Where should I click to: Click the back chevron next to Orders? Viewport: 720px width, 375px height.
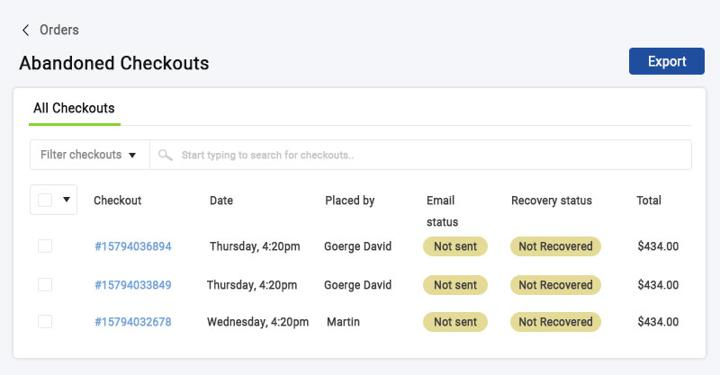[26, 30]
